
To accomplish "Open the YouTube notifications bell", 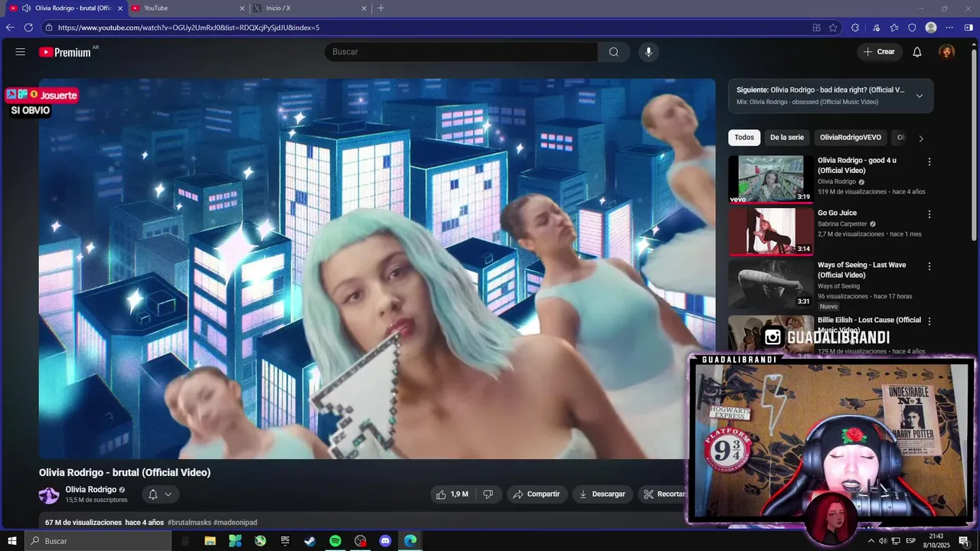I will coord(917,52).
